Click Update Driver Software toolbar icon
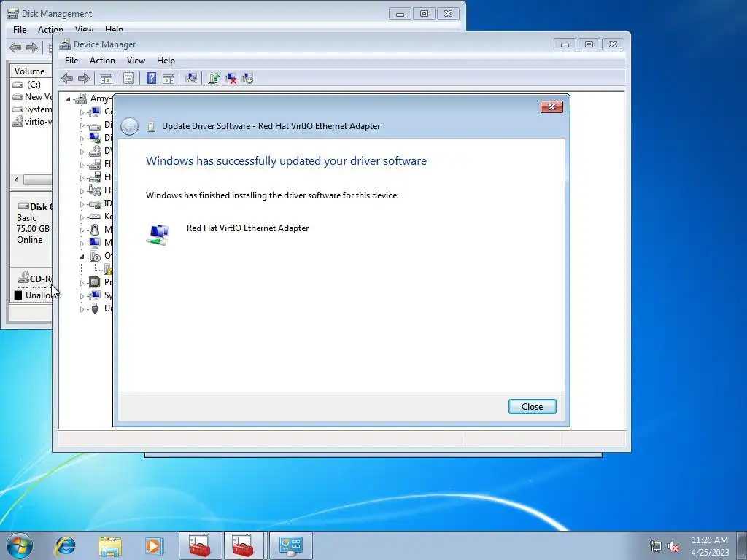This screenshot has width=747, height=560. click(x=214, y=78)
